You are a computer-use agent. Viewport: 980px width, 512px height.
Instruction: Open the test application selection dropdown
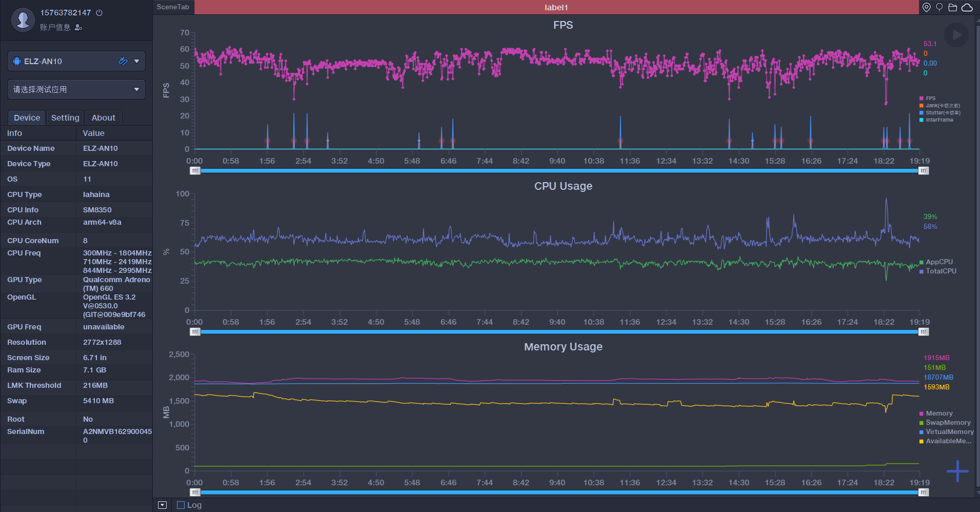point(76,89)
